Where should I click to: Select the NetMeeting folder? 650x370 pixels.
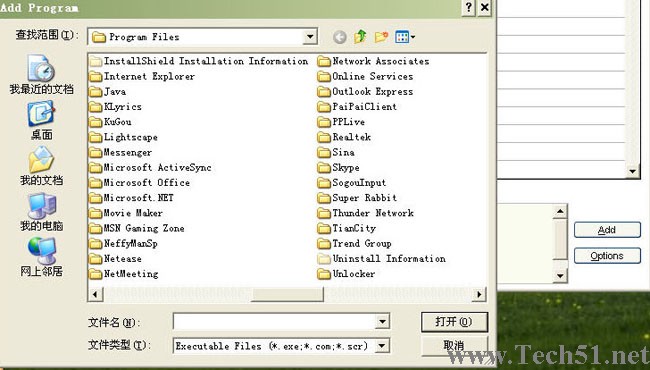click(124, 274)
